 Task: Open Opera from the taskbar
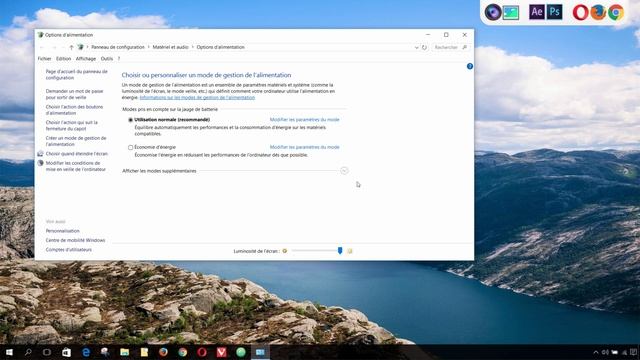[202, 352]
